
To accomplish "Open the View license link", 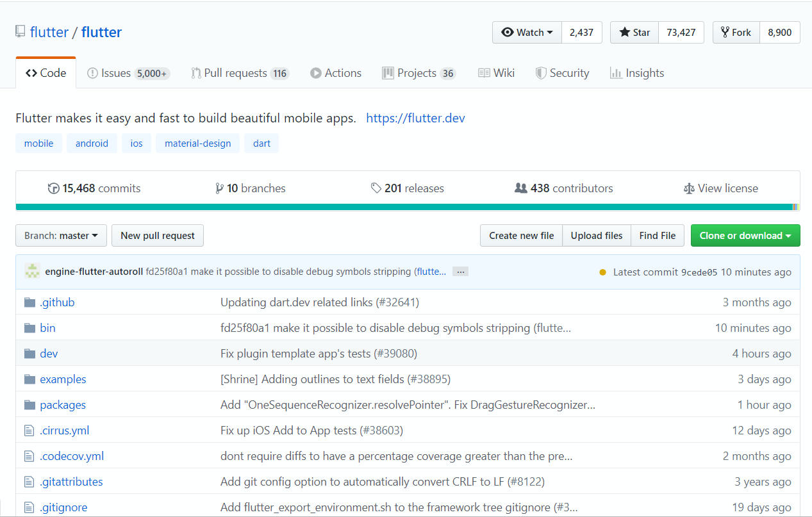I will point(720,188).
